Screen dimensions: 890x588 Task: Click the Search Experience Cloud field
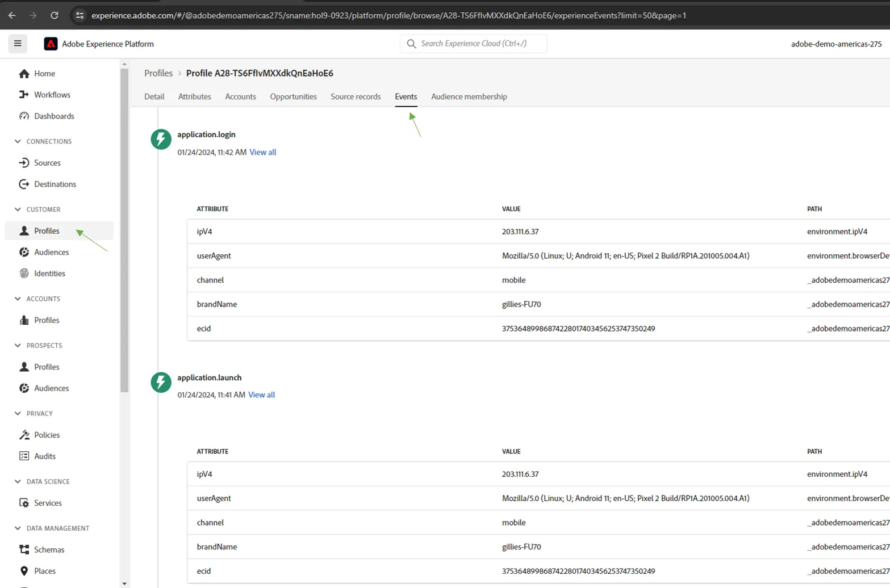click(474, 44)
